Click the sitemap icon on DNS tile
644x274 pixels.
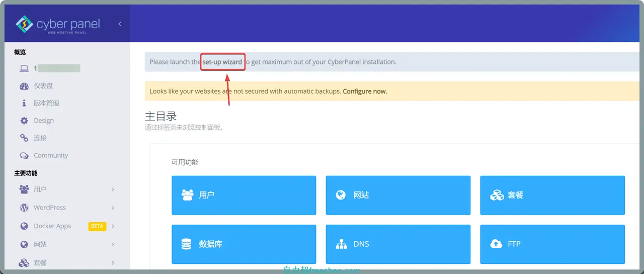[x=342, y=244]
